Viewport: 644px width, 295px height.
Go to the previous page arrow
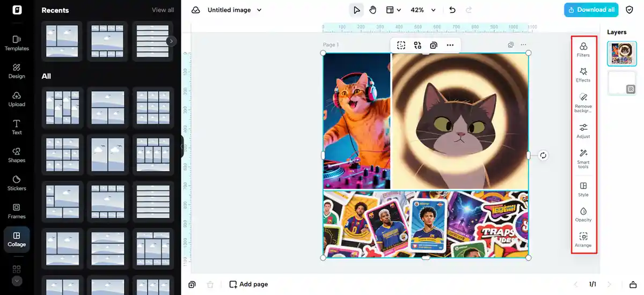tap(576, 284)
